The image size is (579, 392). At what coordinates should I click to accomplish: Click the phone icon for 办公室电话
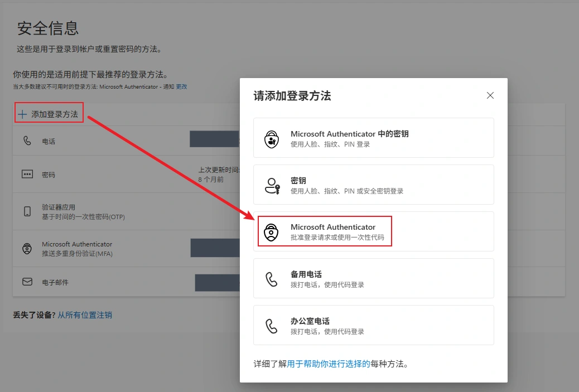tap(272, 326)
